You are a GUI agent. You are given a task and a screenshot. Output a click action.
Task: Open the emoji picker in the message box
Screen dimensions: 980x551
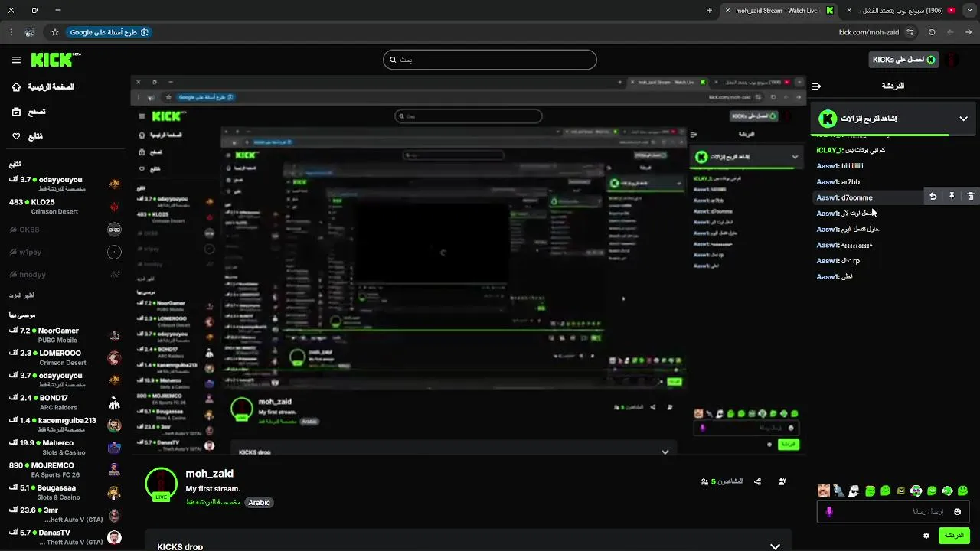(x=957, y=511)
